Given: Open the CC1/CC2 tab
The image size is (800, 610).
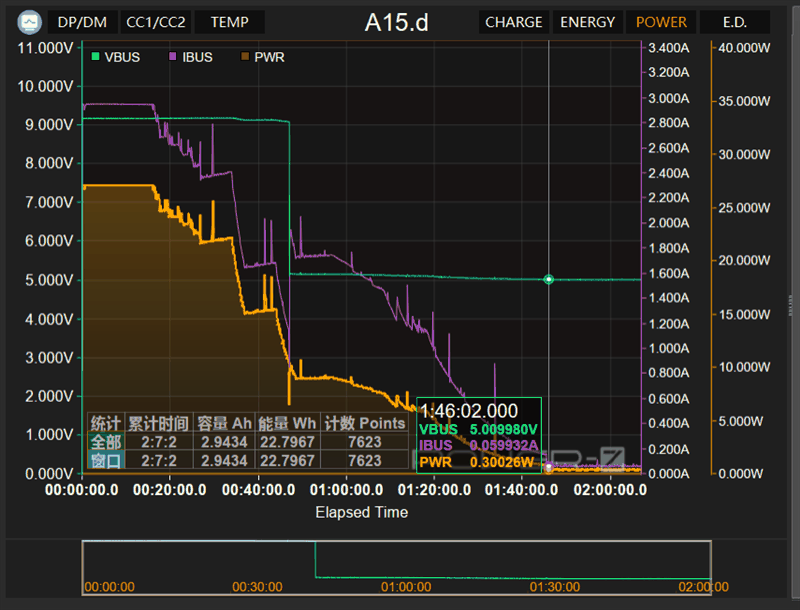Looking at the screenshot, I should pos(155,22).
